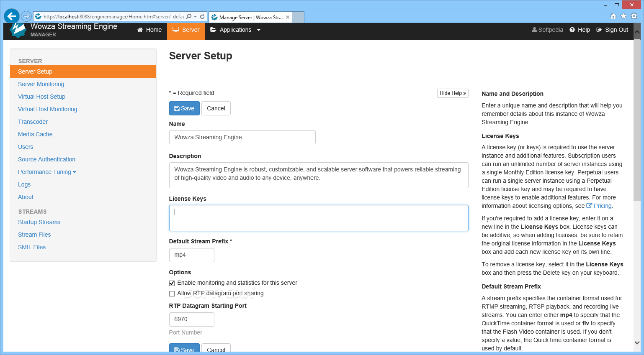Screen dimensions: 644x355
Task: Open Server Monitoring page
Action: tap(41, 84)
